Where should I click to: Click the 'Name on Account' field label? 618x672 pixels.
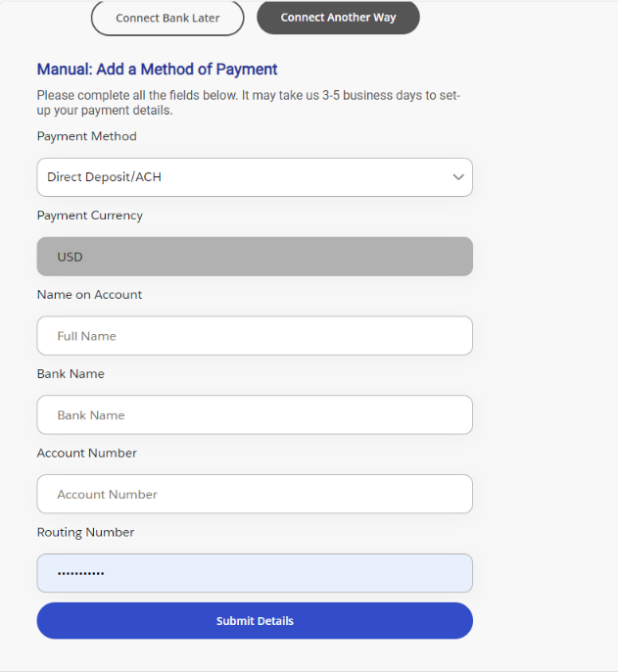click(x=90, y=295)
